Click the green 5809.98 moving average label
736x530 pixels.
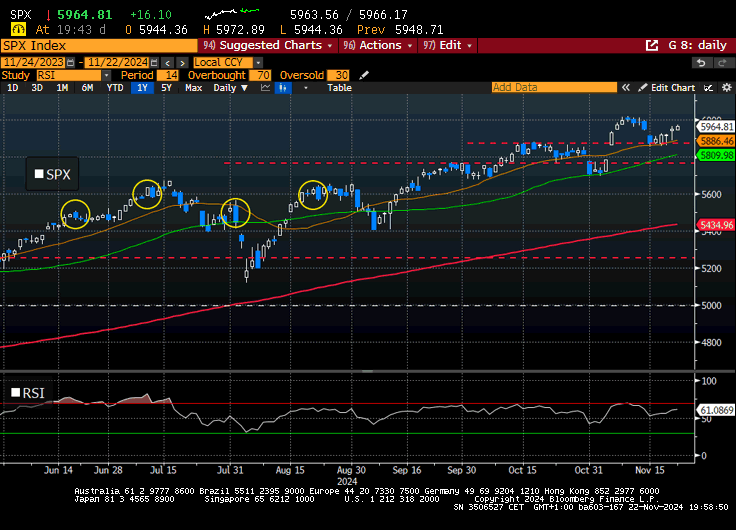[x=716, y=155]
